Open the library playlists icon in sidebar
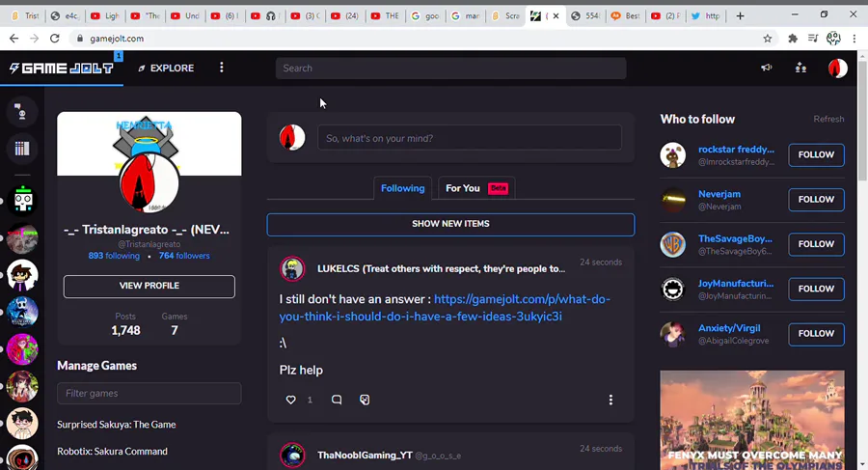The width and height of the screenshot is (868, 470). pos(22,148)
